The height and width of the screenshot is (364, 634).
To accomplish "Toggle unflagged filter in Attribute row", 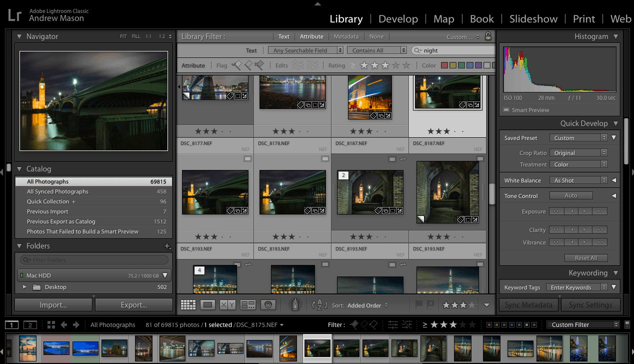I will click(248, 65).
